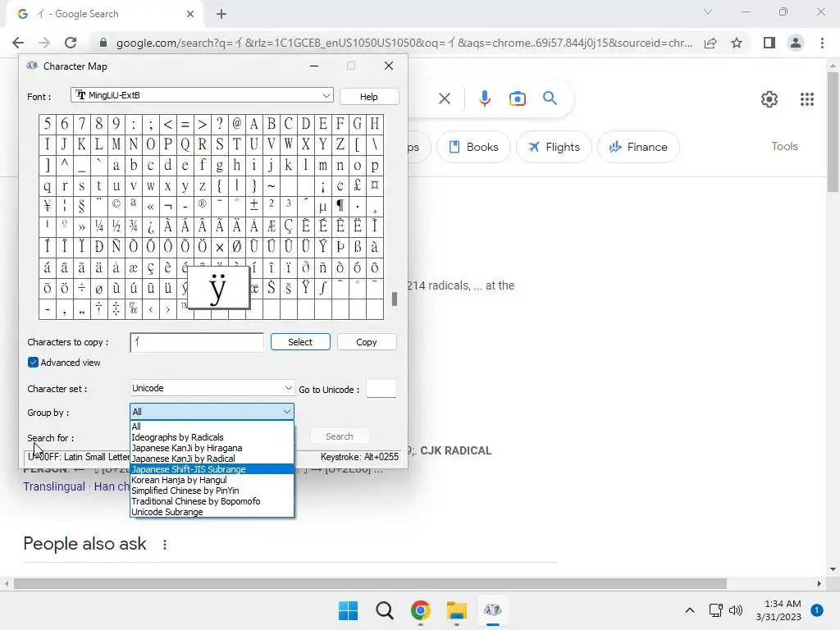The image size is (840, 630).
Task: Switch to Flights search filter
Action: point(554,147)
